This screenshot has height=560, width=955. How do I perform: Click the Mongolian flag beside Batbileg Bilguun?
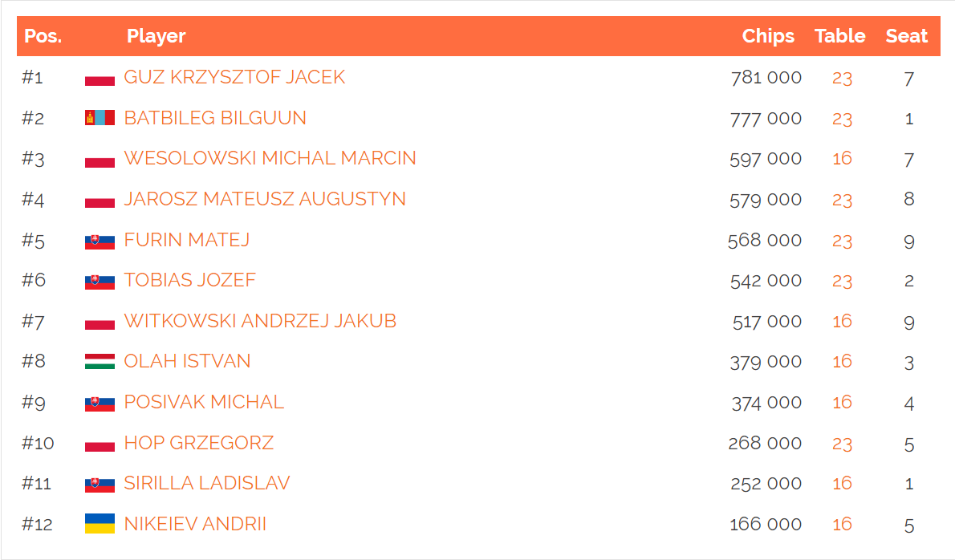[x=100, y=117]
